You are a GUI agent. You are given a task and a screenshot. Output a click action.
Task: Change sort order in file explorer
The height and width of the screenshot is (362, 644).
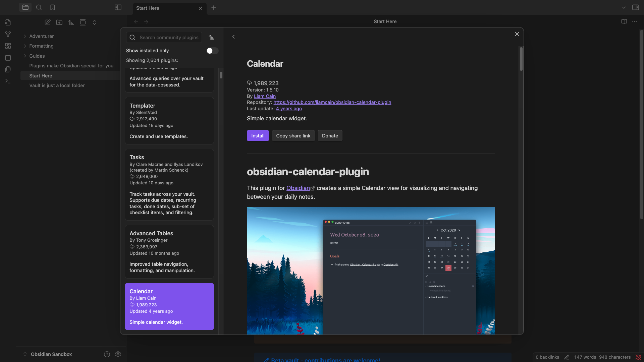pos(71,22)
